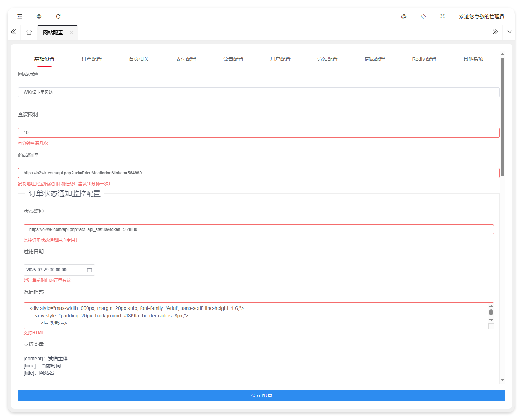Click the 查课限制 label
This screenshot has width=522, height=420.
28,114
